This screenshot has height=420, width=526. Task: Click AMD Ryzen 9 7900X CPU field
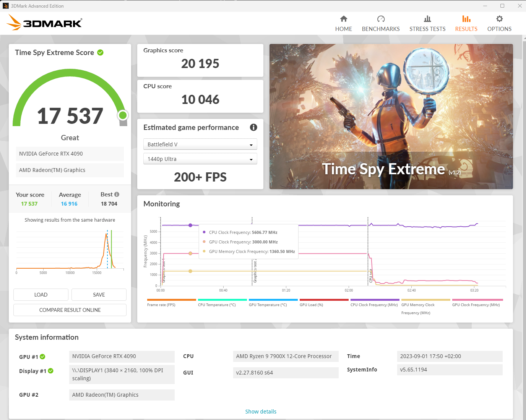tap(286, 356)
